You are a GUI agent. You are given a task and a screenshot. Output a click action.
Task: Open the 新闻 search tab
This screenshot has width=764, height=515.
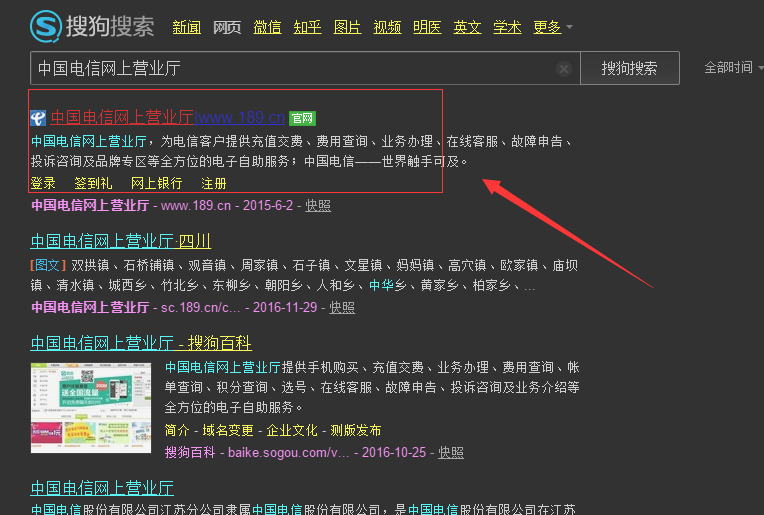pyautogui.click(x=187, y=27)
